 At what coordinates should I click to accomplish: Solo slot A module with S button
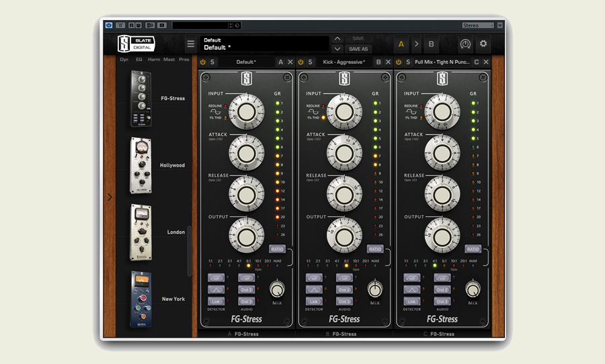point(212,62)
